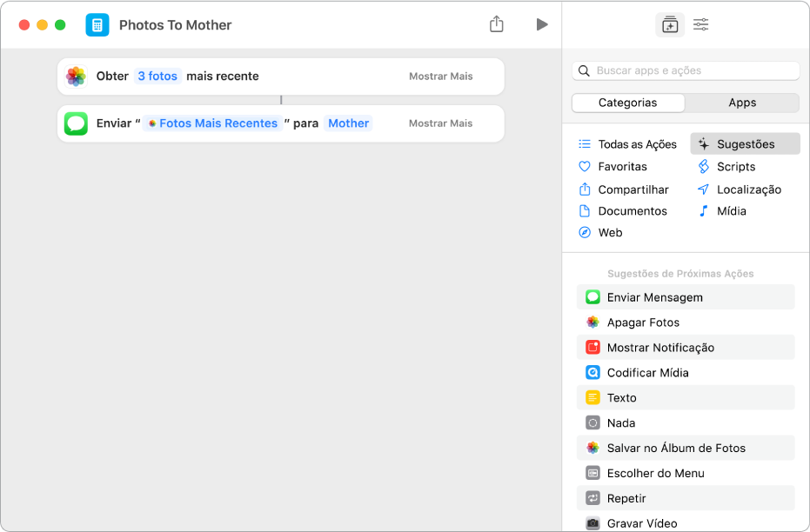Open the Favoritas category
Image resolution: width=810 pixels, height=532 pixels.
coord(622,167)
